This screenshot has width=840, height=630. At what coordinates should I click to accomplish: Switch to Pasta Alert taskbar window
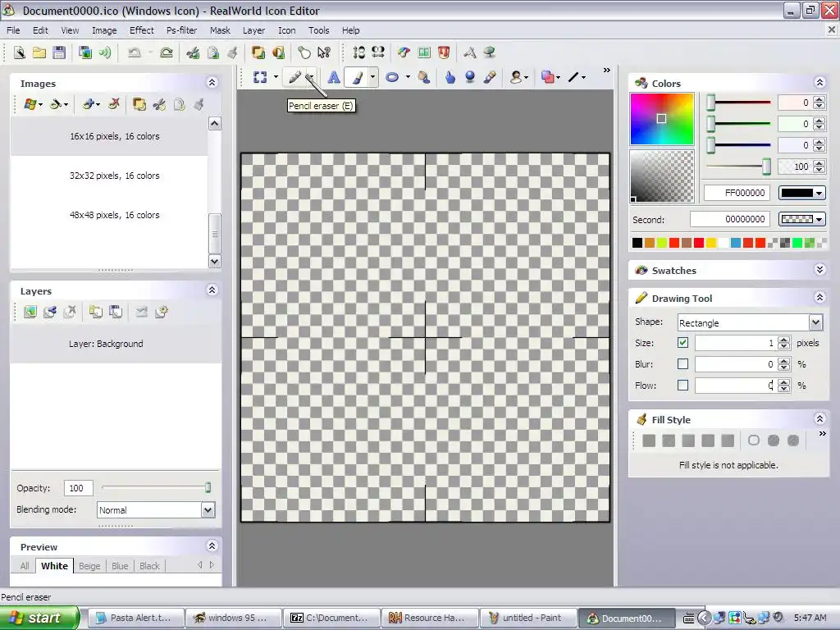pos(136,618)
